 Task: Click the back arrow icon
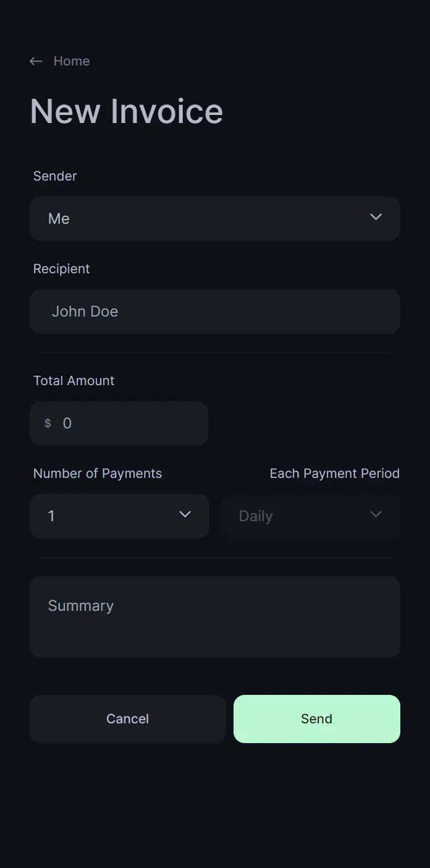click(x=36, y=61)
